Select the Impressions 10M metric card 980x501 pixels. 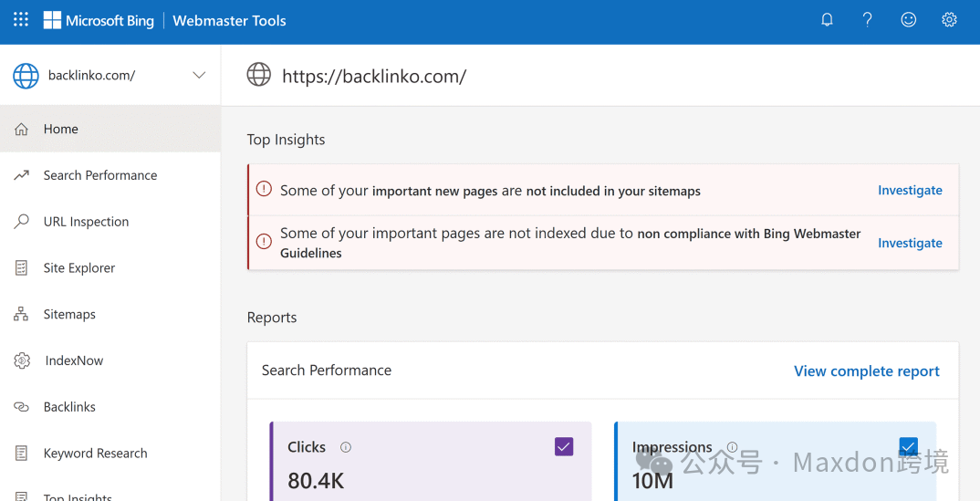pyautogui.click(x=775, y=461)
